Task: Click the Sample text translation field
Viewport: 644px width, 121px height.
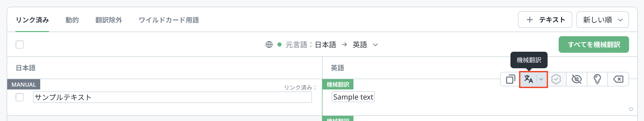Action: 353,97
